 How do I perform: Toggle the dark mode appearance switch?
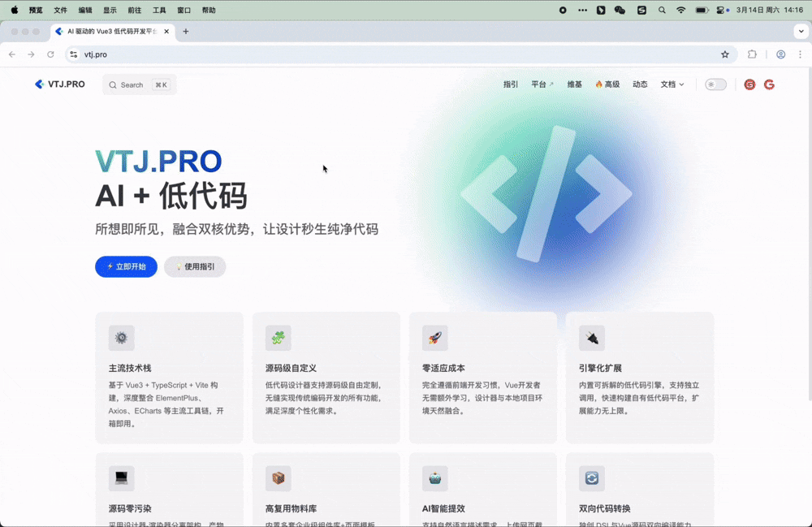pyautogui.click(x=715, y=84)
